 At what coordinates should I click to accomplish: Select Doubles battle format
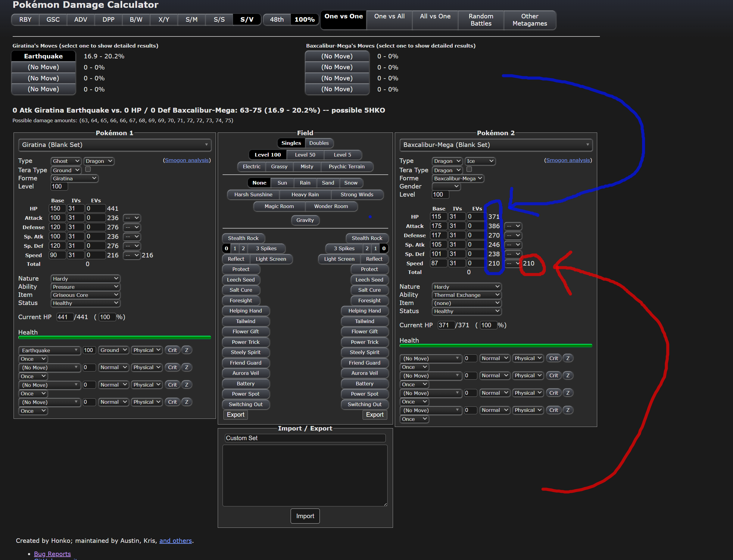coord(319,143)
